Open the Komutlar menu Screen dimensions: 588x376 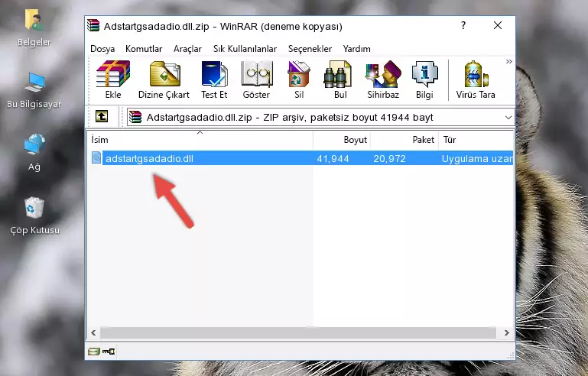pyautogui.click(x=144, y=49)
